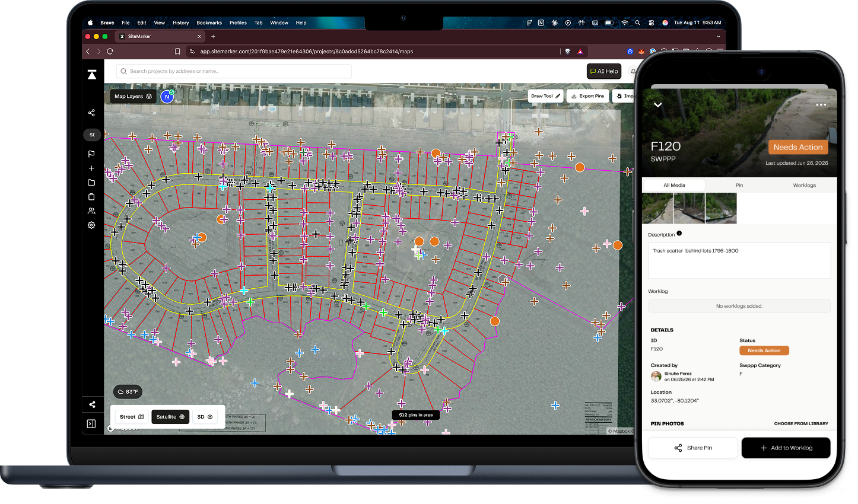Open Control Center in the menu bar

[x=652, y=23]
